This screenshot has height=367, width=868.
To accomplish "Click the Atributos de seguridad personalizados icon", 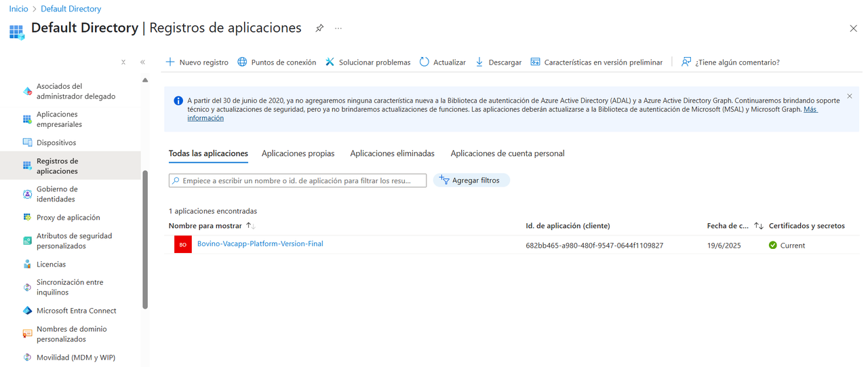I will click(27, 241).
